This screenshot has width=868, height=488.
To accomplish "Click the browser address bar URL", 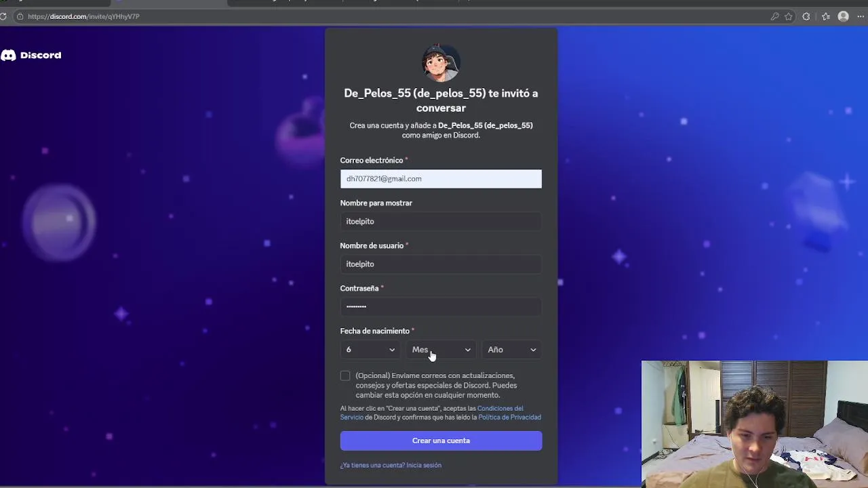I will (x=83, y=16).
